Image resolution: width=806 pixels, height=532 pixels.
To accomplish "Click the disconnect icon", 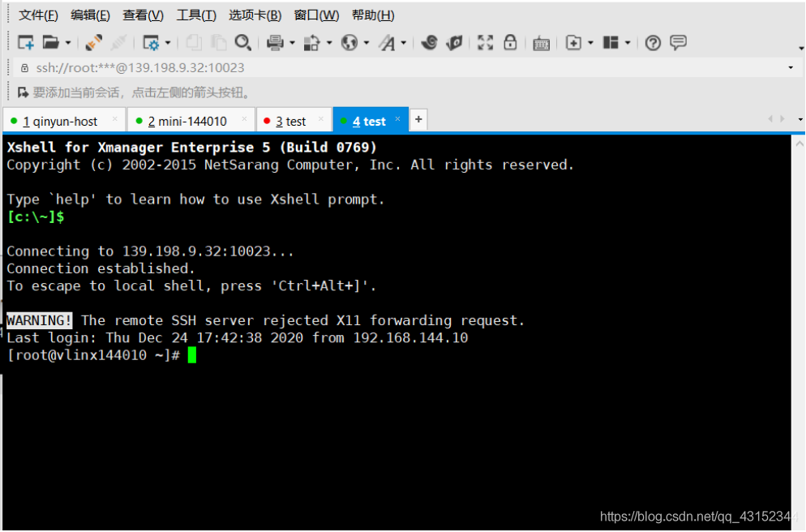I will 118,42.
